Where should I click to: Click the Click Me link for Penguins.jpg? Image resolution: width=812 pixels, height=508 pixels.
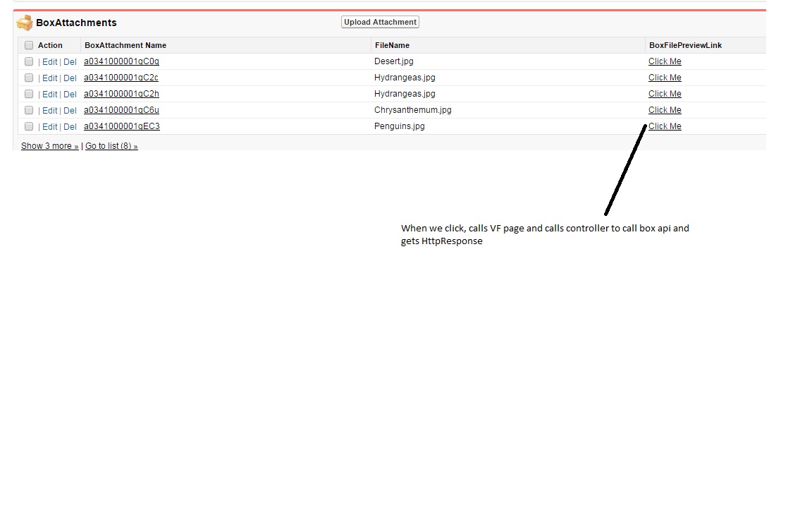click(665, 126)
